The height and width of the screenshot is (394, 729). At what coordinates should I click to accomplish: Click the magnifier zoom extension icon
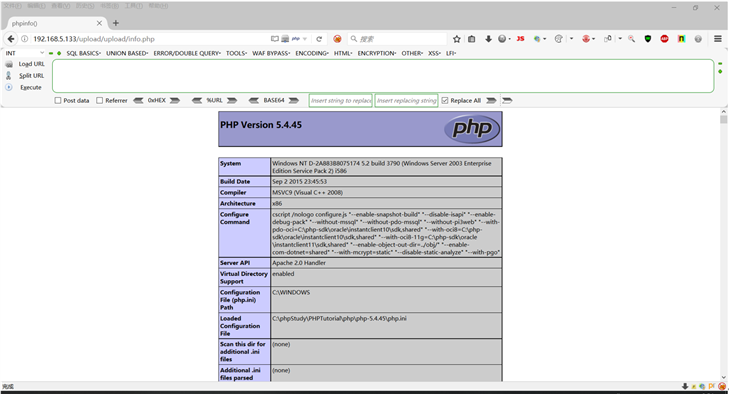631,39
